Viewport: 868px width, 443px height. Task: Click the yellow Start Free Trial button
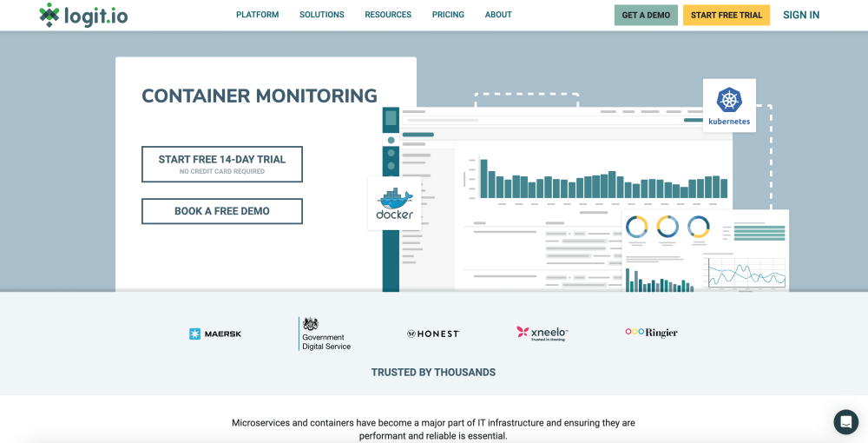(x=726, y=15)
